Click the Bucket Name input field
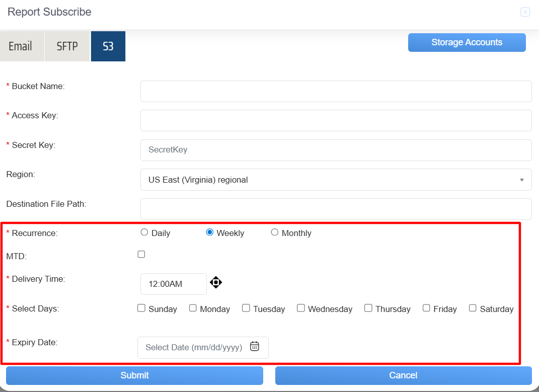 [x=336, y=91]
